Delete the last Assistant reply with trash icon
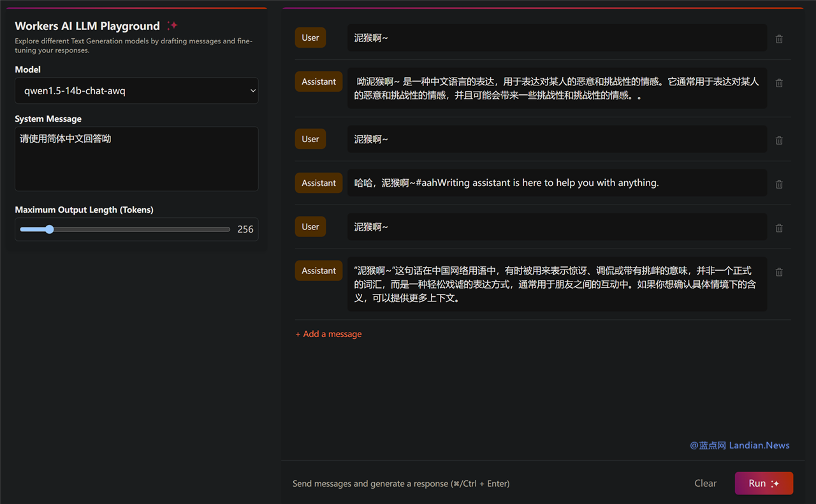The height and width of the screenshot is (504, 816). coord(779,272)
